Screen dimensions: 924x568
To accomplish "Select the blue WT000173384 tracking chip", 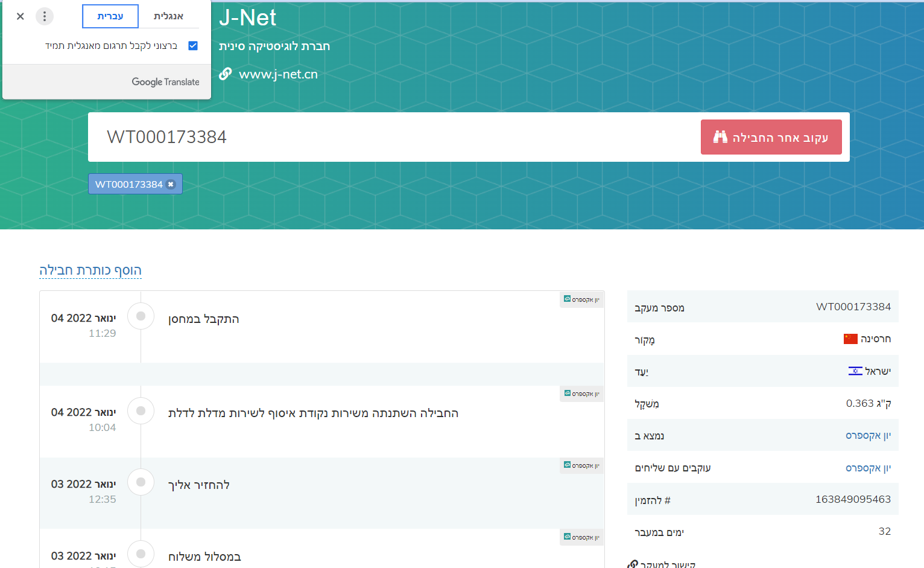I will (x=135, y=184).
